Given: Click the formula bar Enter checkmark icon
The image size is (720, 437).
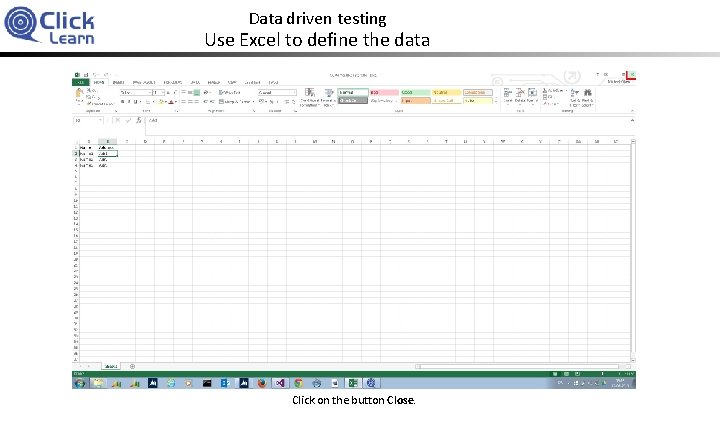Looking at the screenshot, I should coord(128,120).
